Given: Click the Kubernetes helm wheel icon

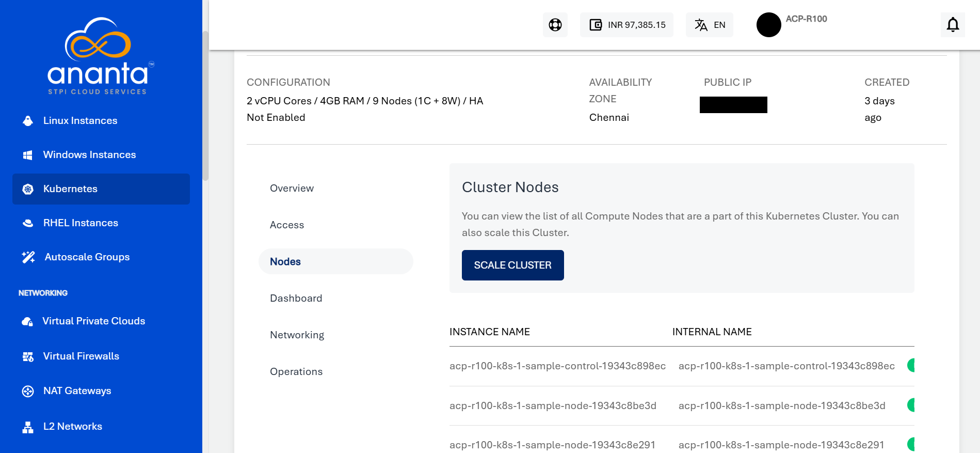Looking at the screenshot, I should tap(28, 189).
